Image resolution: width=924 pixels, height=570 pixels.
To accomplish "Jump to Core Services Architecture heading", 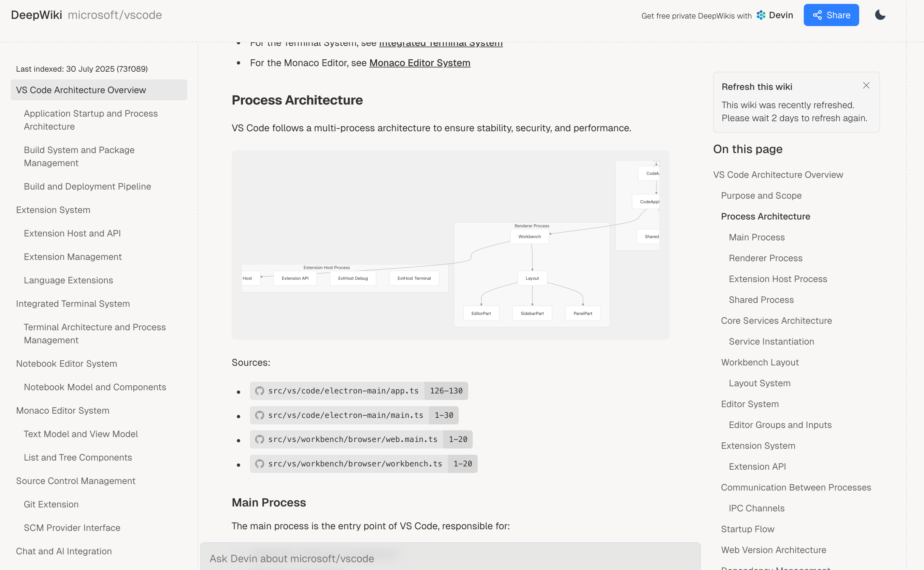I will pos(776,321).
